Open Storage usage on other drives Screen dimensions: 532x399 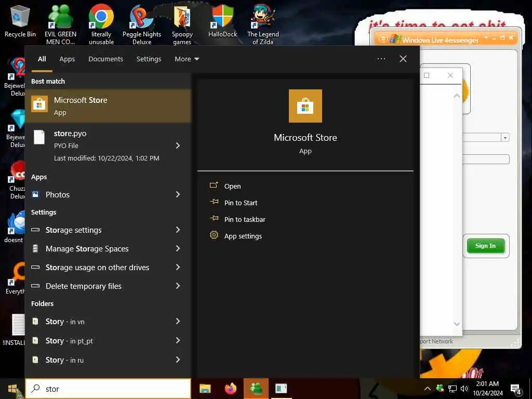coord(108,268)
